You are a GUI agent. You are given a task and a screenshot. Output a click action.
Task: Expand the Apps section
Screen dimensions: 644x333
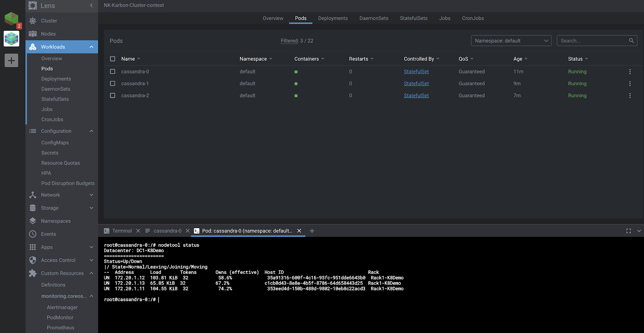(91, 247)
